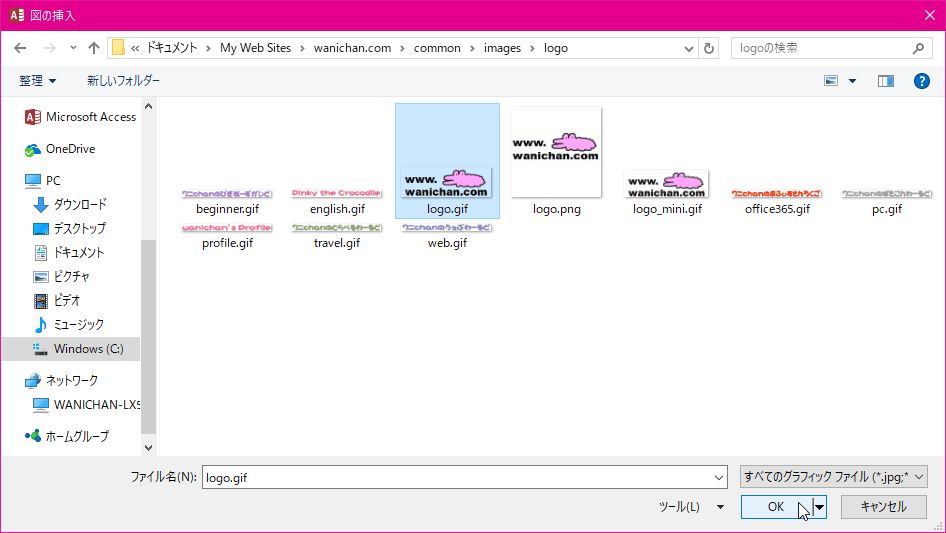Screen dimensions: 946x533
Task: Select the WANICHAN-LX computer
Action: point(86,405)
